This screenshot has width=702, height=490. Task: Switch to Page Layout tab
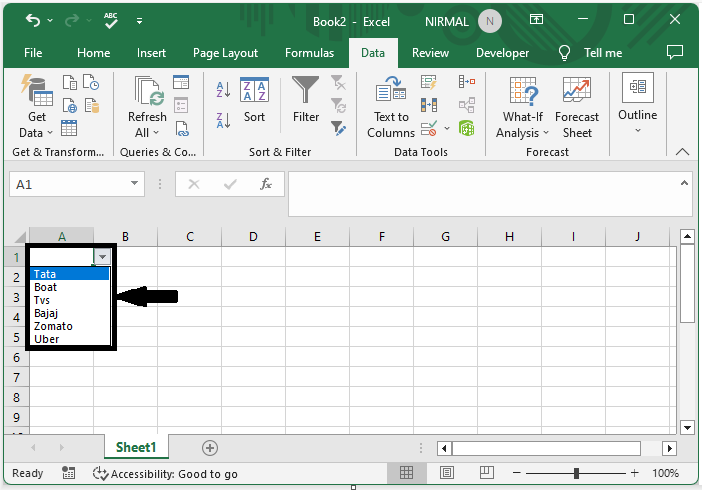tap(225, 53)
